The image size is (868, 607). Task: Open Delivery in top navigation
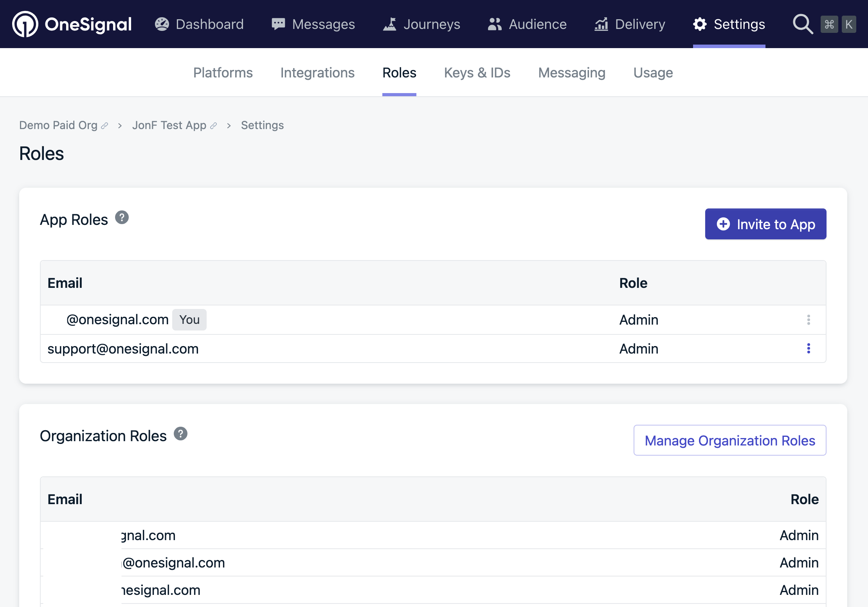(x=630, y=24)
